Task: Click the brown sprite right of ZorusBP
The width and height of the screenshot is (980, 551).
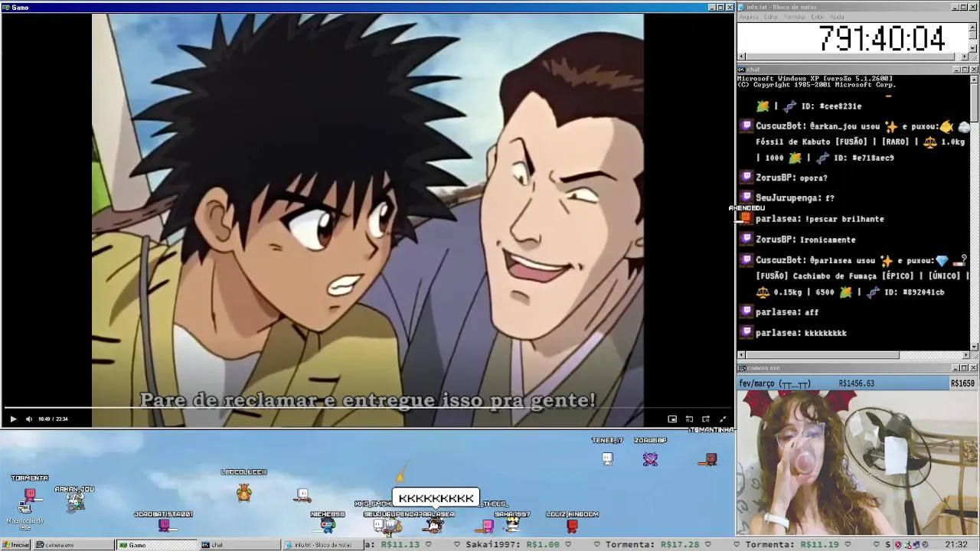Action: point(709,459)
